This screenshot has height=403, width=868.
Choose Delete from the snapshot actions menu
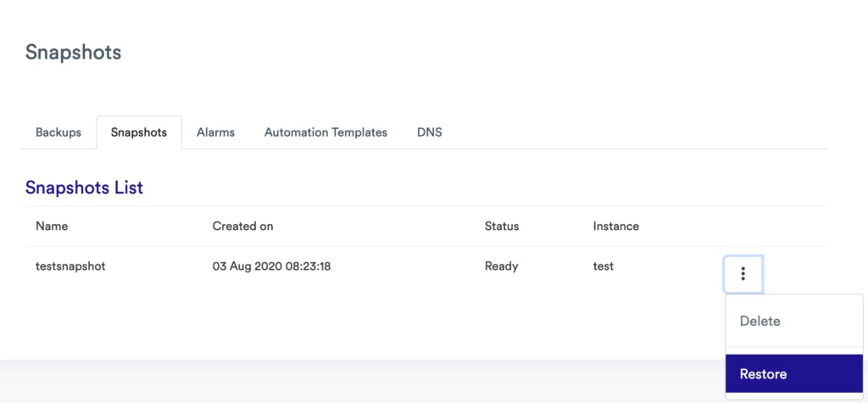point(759,322)
